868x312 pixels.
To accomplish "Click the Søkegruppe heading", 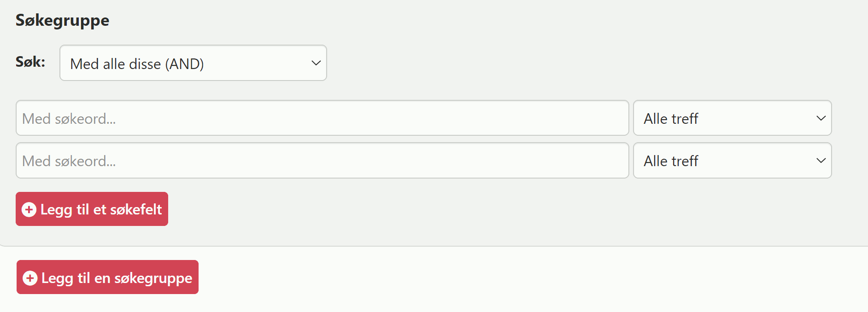I will click(x=62, y=20).
